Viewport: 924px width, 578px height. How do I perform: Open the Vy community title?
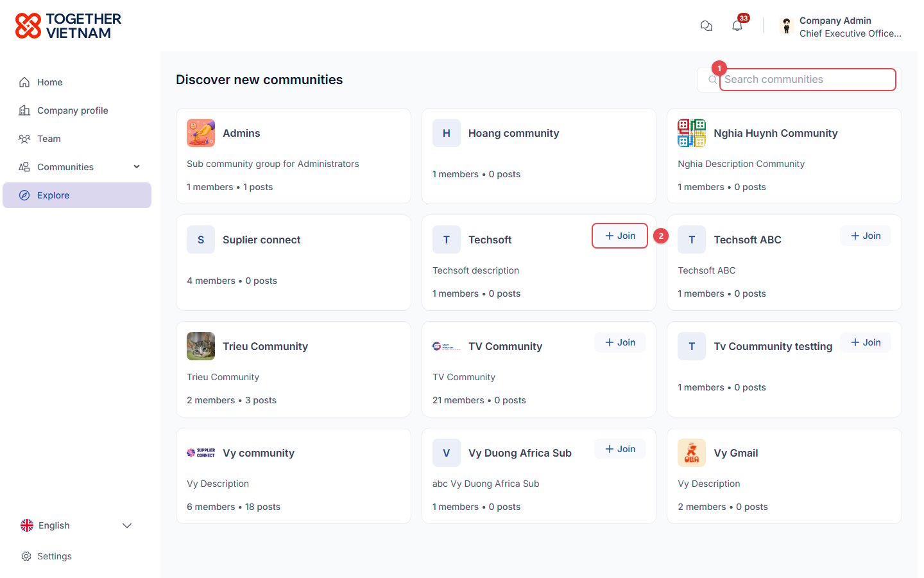[x=259, y=453]
